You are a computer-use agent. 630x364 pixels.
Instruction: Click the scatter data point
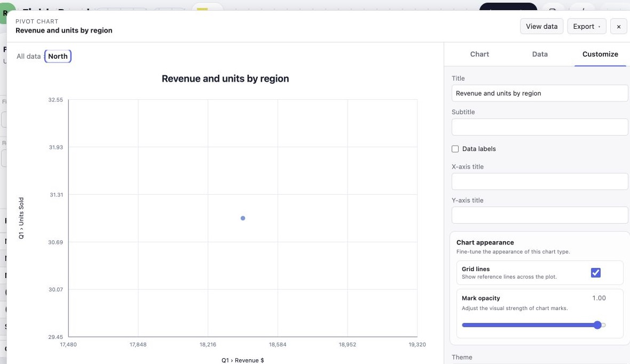243,218
